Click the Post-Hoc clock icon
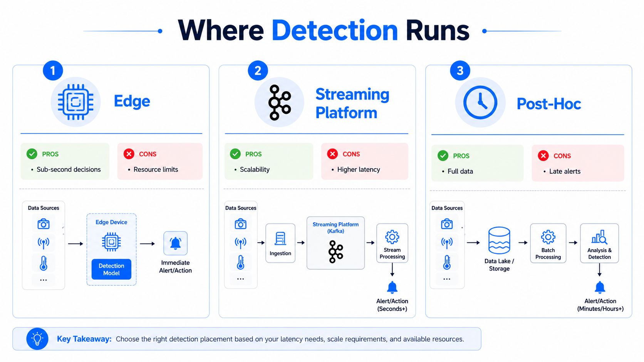Screen dimensions: 644x362 pos(480,103)
